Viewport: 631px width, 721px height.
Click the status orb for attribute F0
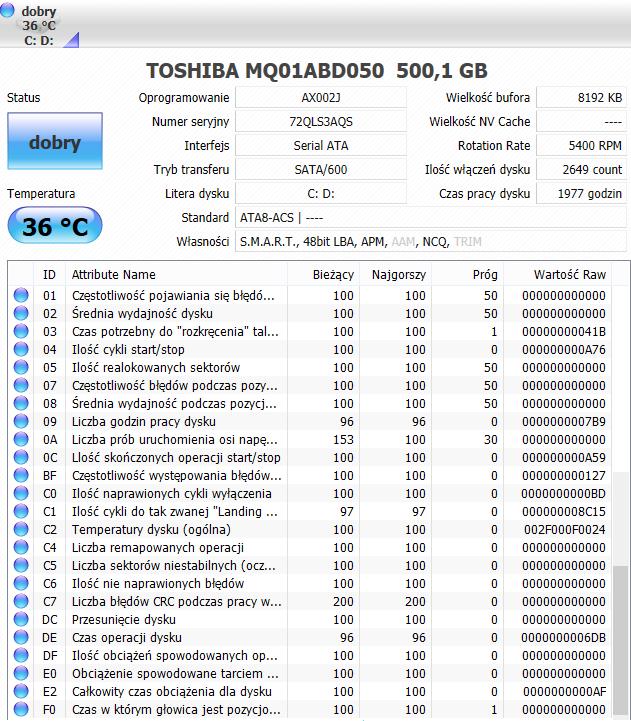(21, 709)
